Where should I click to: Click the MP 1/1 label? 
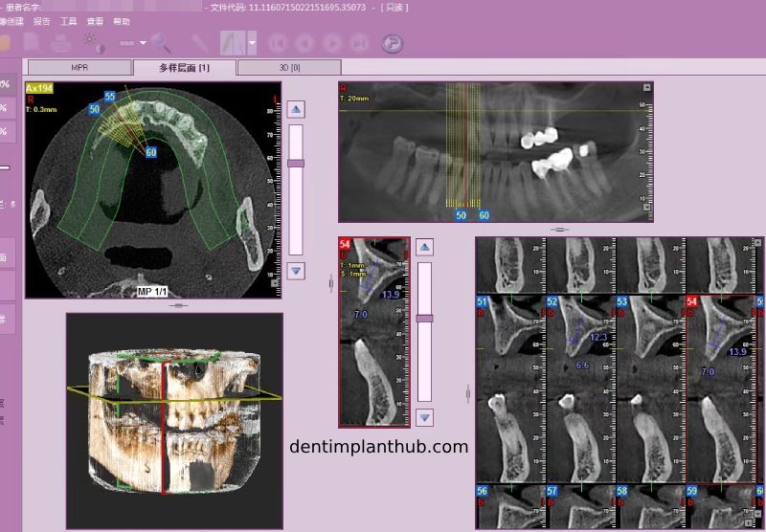[152, 292]
